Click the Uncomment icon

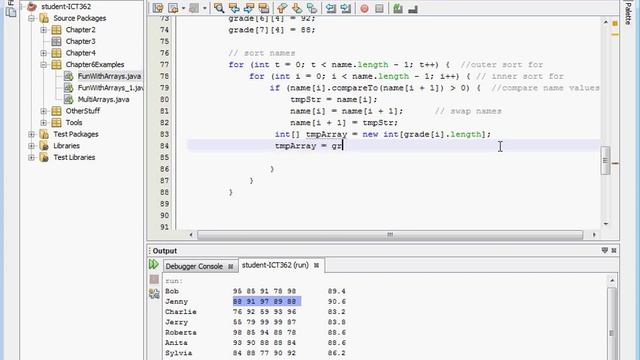point(413,8)
